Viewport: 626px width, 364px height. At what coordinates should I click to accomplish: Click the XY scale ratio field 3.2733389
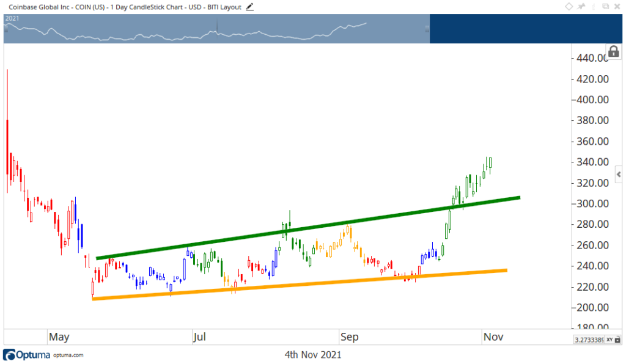(589, 340)
